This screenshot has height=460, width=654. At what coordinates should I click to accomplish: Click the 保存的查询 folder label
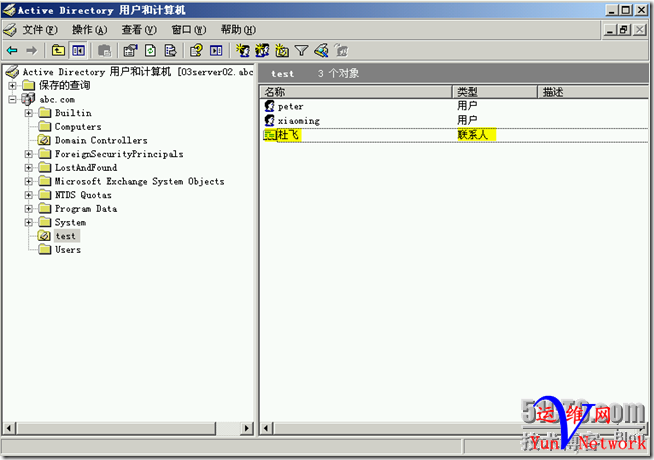(64, 85)
